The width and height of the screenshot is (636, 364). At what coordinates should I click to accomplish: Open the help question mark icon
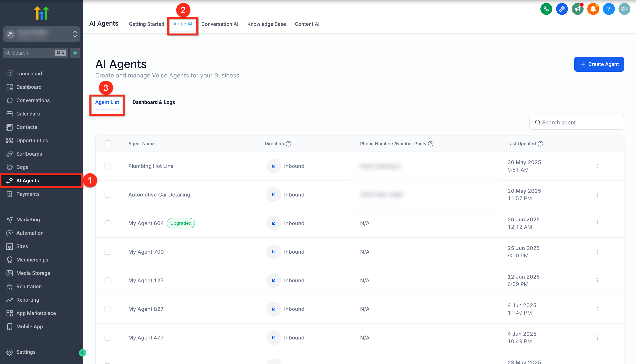(x=608, y=9)
